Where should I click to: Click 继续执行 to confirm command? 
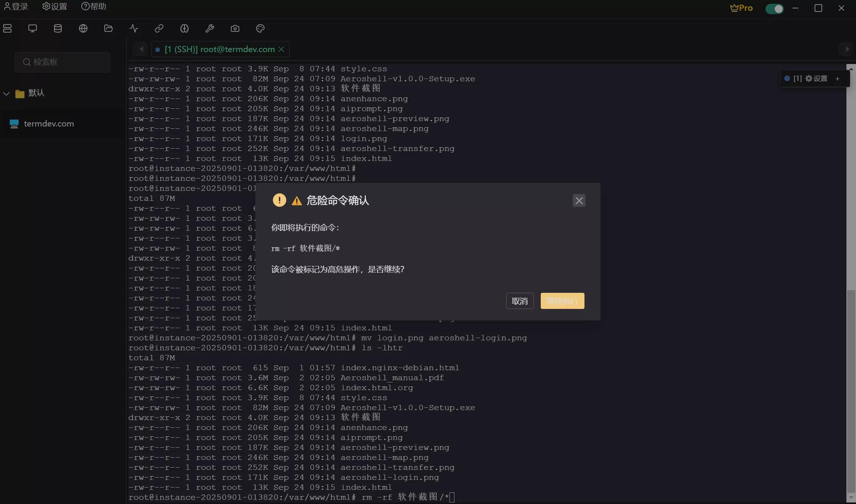coord(562,301)
